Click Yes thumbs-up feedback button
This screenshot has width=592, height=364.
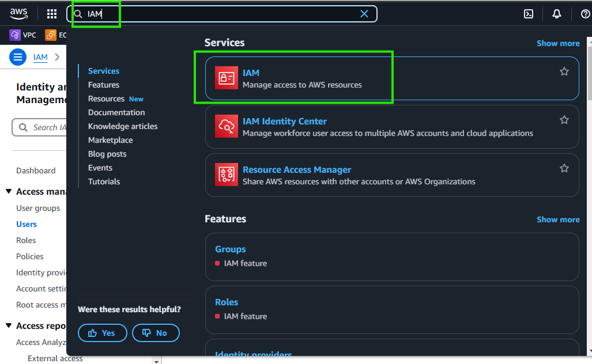tap(102, 333)
